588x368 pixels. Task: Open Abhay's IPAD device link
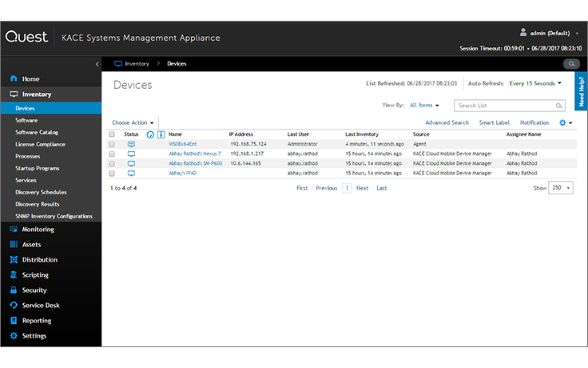[x=182, y=174]
